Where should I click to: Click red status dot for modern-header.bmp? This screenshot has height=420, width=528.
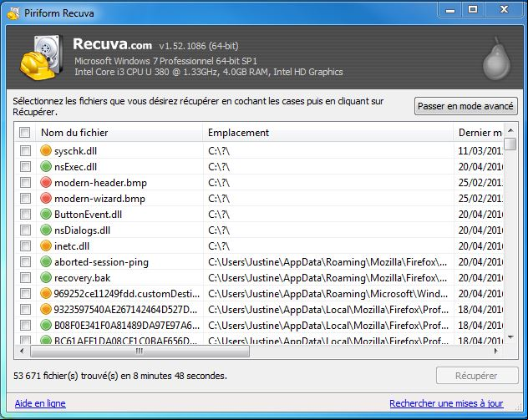click(x=46, y=182)
